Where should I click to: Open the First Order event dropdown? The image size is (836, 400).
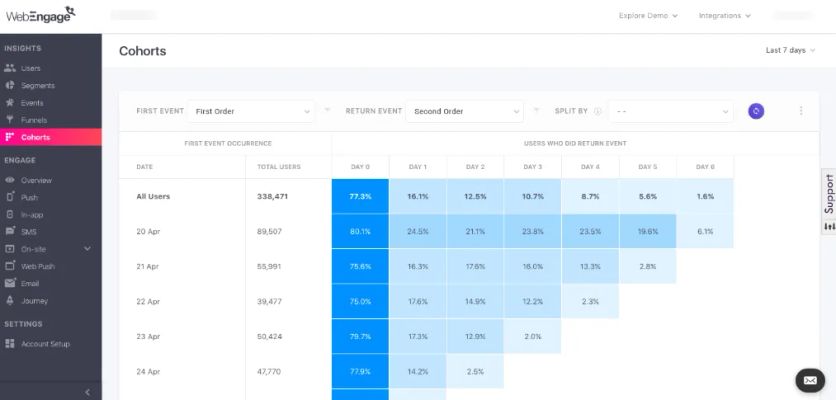[x=251, y=111]
